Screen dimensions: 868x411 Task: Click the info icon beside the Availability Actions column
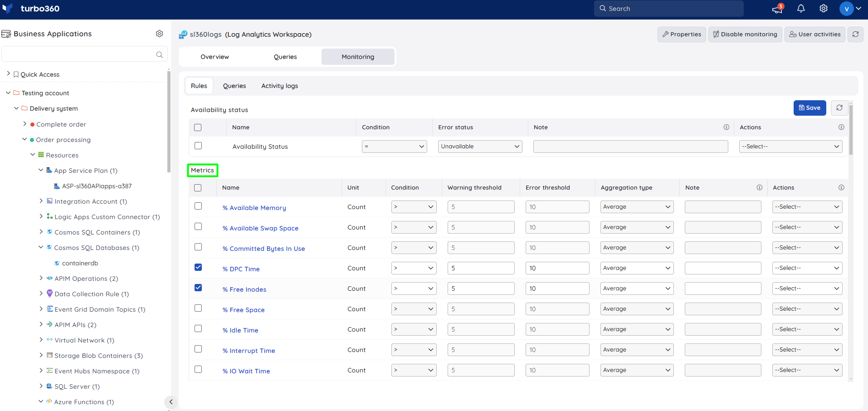pyautogui.click(x=841, y=127)
